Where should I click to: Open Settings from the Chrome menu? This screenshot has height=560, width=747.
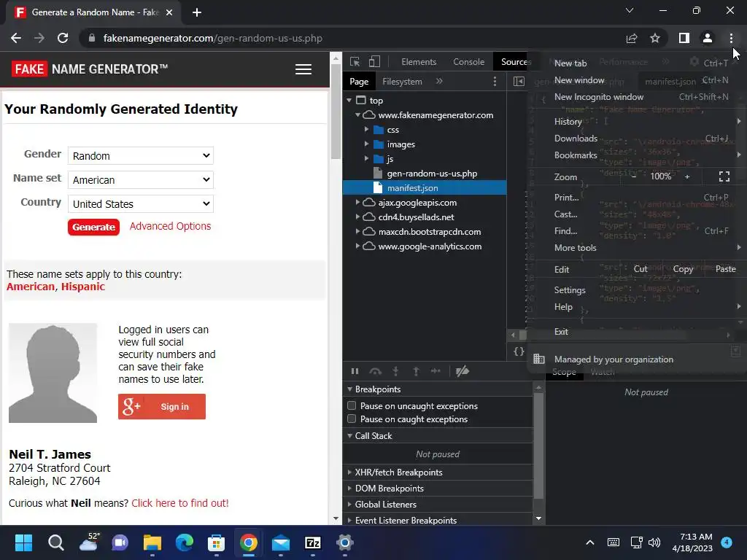pyautogui.click(x=636, y=290)
